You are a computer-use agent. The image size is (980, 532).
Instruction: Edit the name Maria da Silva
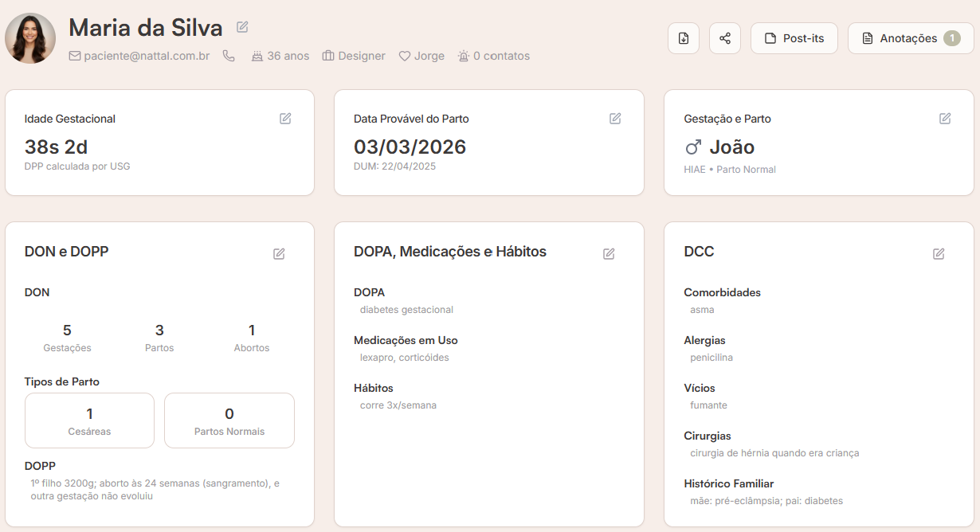[241, 26]
